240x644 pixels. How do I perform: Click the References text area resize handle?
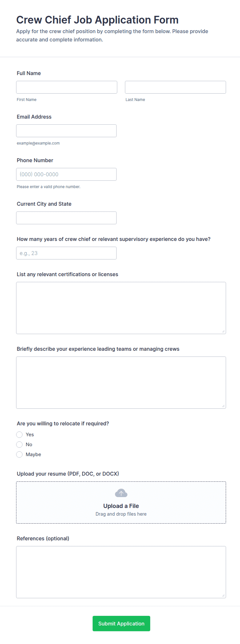(223, 595)
